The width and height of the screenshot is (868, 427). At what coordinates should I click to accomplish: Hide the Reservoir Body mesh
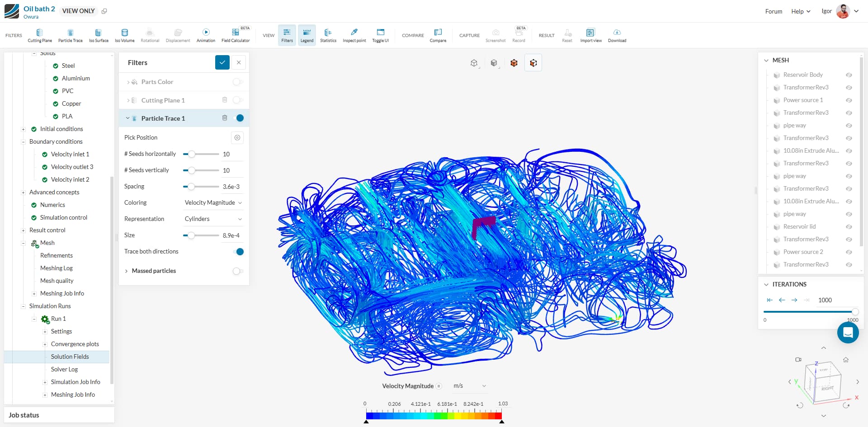pos(849,75)
